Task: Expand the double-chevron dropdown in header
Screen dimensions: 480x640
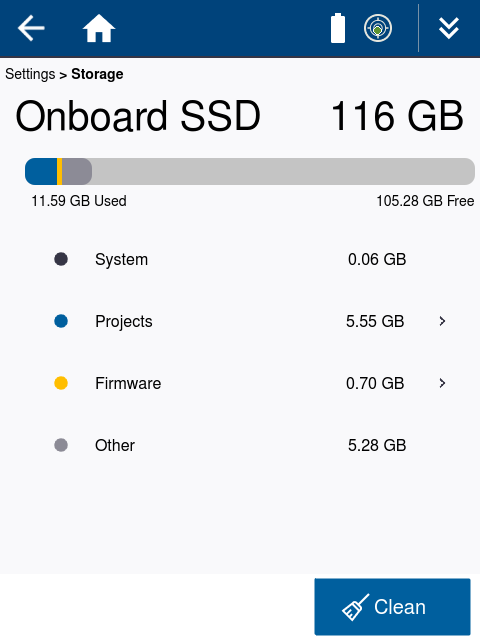Action: [x=449, y=28]
